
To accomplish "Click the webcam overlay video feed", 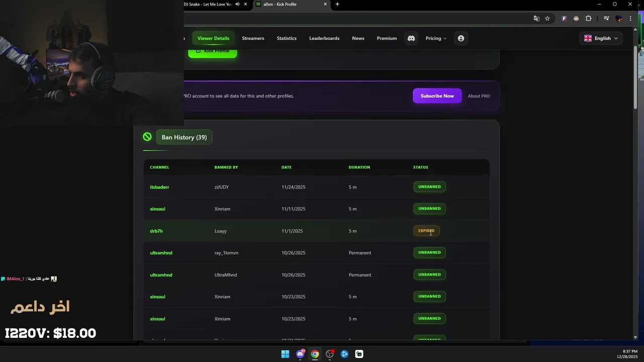I will (92, 63).
